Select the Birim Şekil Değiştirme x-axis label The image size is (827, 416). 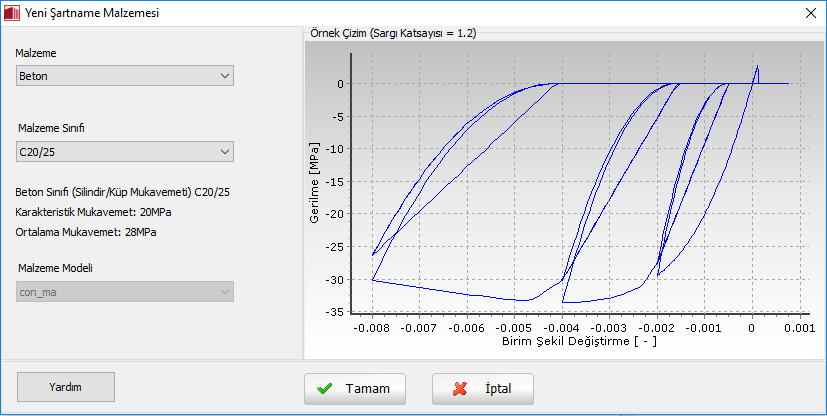[x=579, y=341]
